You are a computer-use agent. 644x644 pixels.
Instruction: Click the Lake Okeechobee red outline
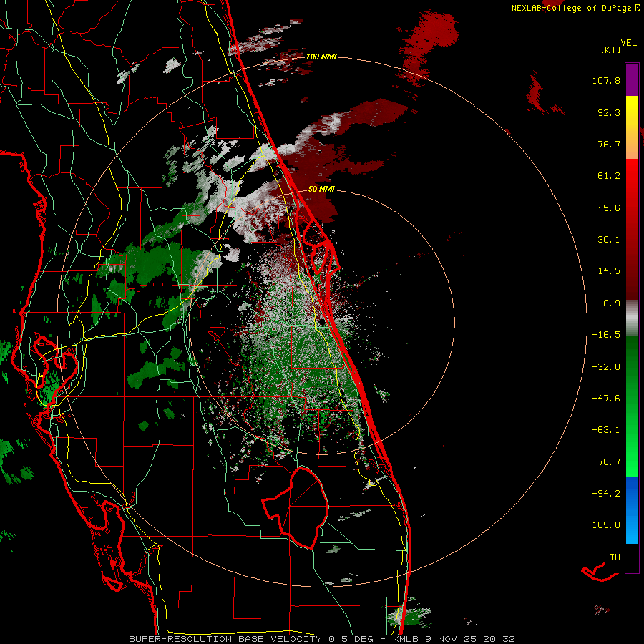pyautogui.click(x=296, y=507)
